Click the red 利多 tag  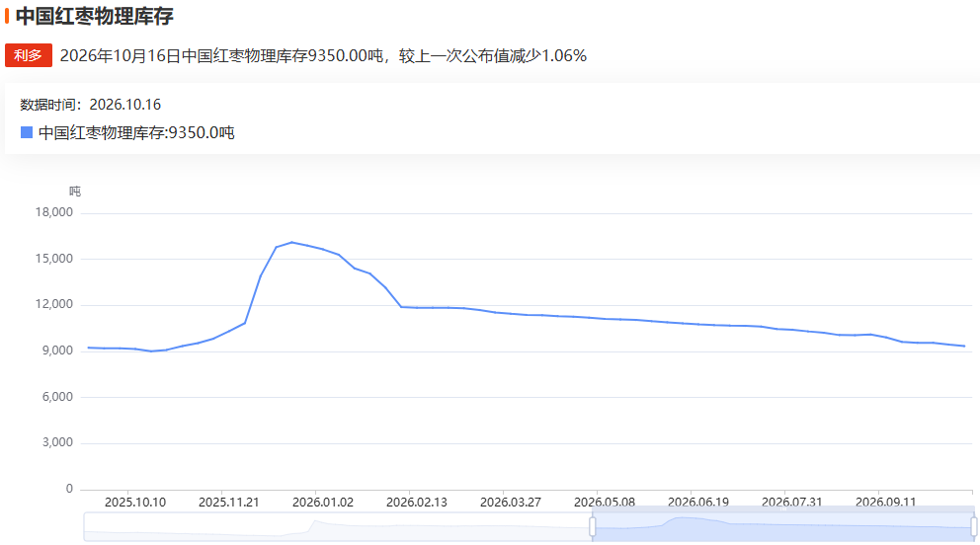click(28, 55)
